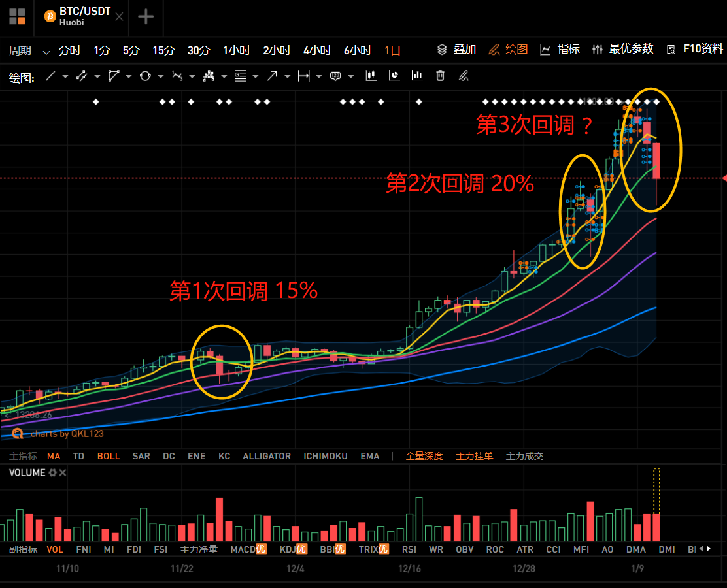Click the bar chart style icon
This screenshot has height=588, width=727.
[417, 76]
